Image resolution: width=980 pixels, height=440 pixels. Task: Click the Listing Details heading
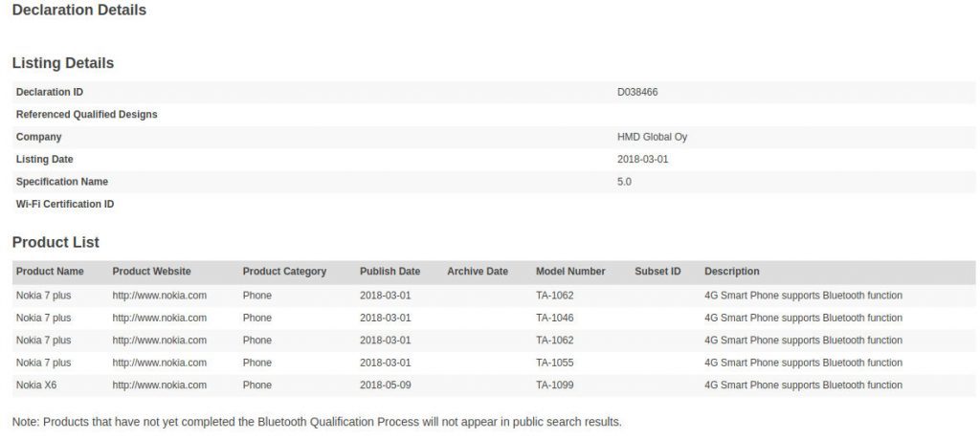(x=63, y=63)
